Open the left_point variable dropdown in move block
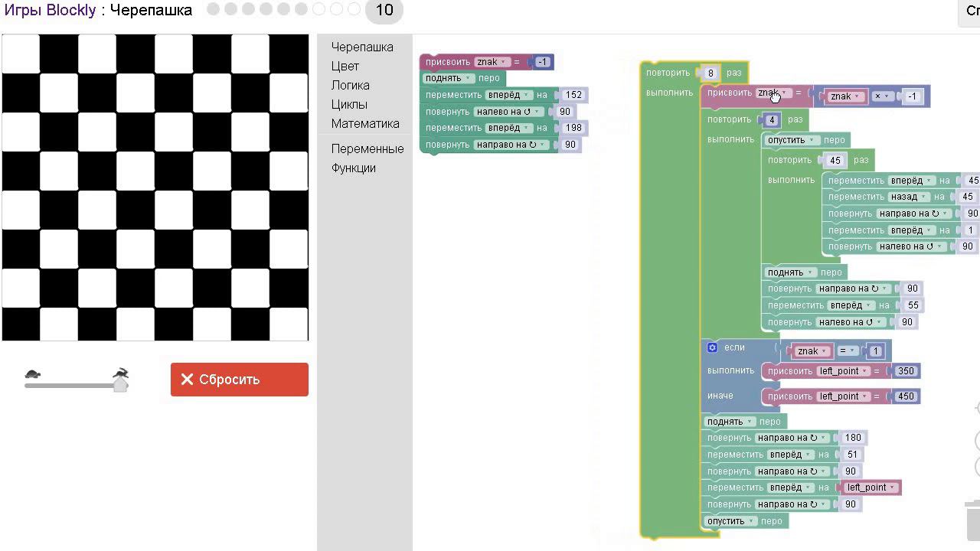This screenshot has height=551, width=980. point(870,487)
